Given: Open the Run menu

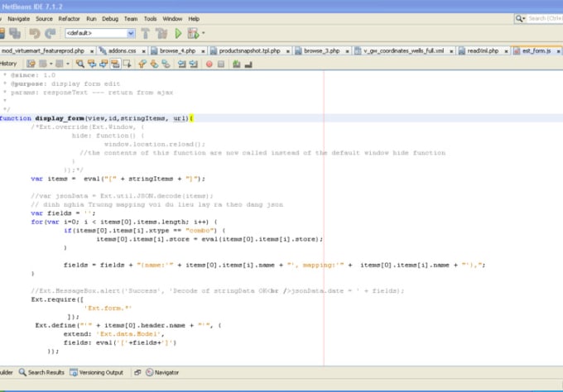Looking at the screenshot, I should pos(91,19).
